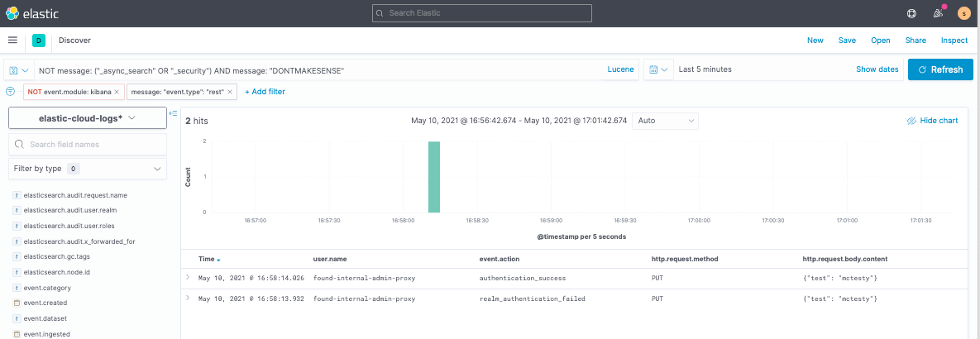Select field event.ingested

tap(47, 334)
